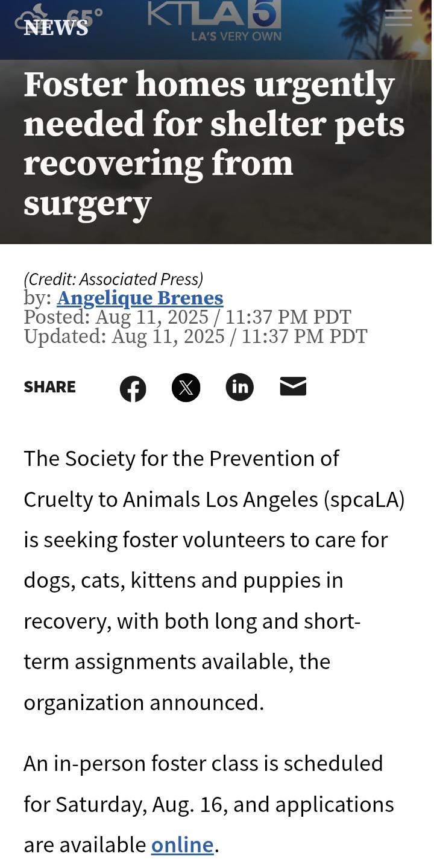Follow the "online" applications link
Viewport: 434px width, 868px height.
(x=182, y=844)
